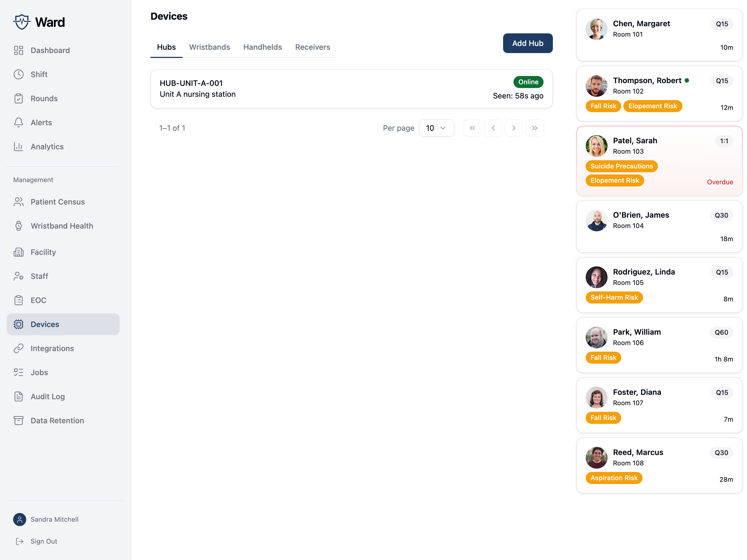The width and height of the screenshot is (747, 560).
Task: Switch to the Wristbands tab
Action: pos(209,47)
